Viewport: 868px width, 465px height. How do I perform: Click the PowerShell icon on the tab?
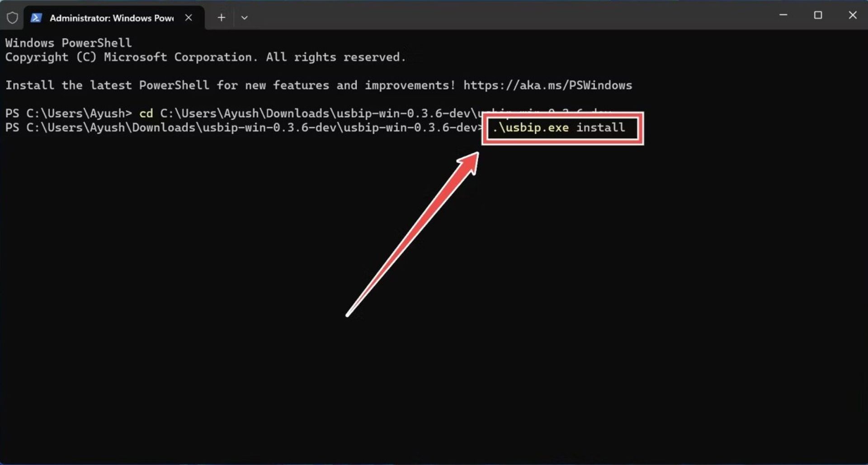[36, 18]
